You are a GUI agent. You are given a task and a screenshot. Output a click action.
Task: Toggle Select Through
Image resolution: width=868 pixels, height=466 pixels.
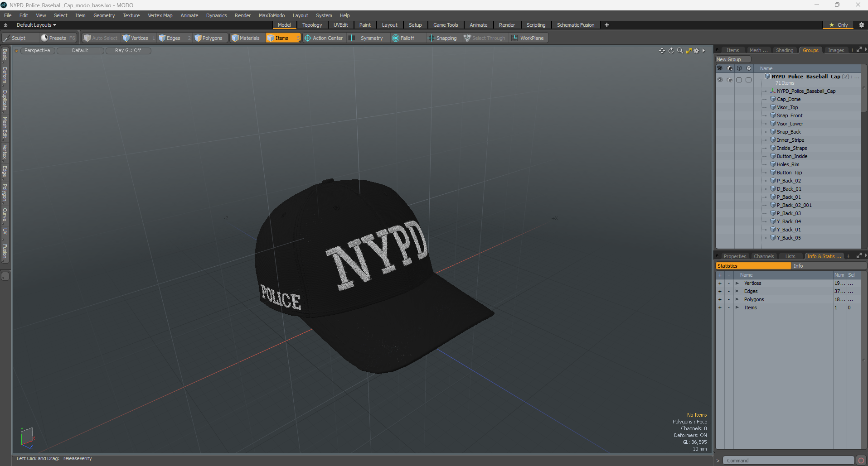click(x=485, y=38)
